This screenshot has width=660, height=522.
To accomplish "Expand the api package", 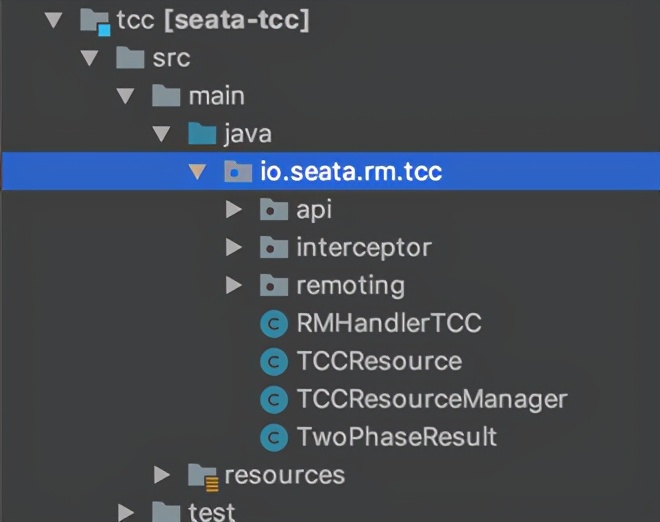I will point(234,209).
